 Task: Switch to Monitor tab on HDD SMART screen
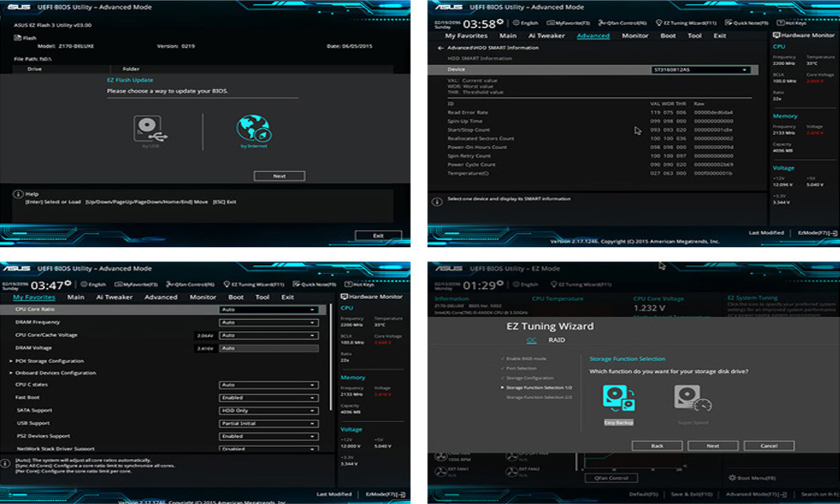pyautogui.click(x=635, y=36)
